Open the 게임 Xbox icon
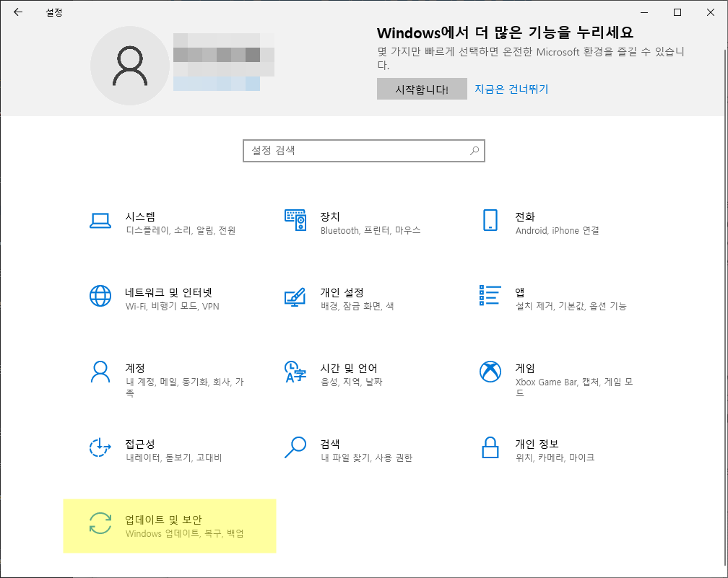 490,372
